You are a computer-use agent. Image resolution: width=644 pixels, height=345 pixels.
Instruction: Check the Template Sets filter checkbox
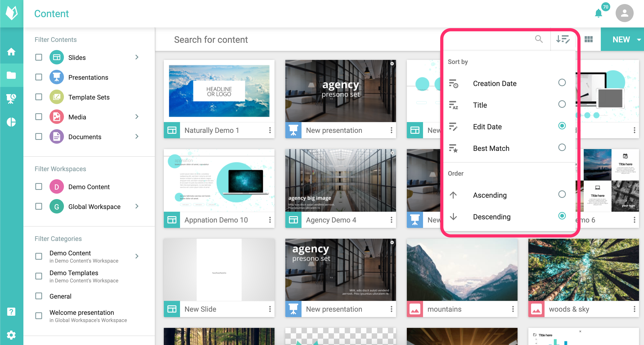39,97
